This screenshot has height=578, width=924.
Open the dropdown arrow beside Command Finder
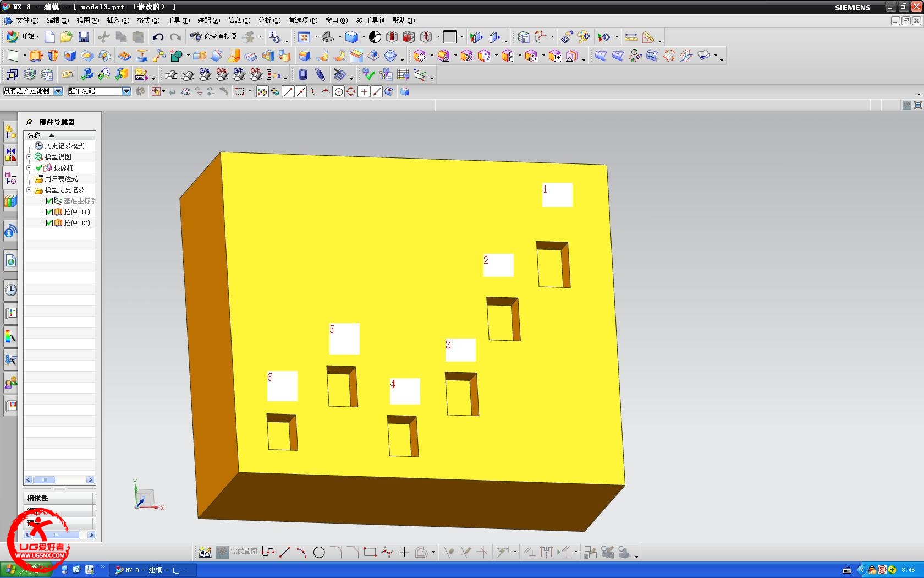(261, 37)
